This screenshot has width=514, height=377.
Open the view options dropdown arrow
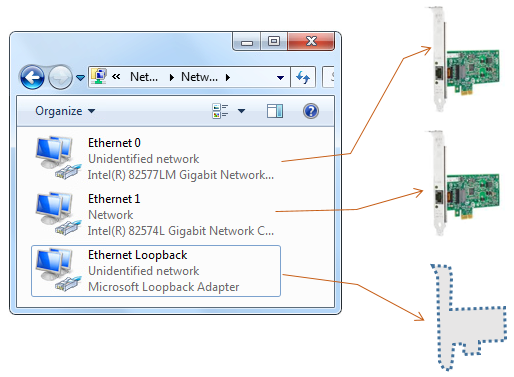pos(242,111)
